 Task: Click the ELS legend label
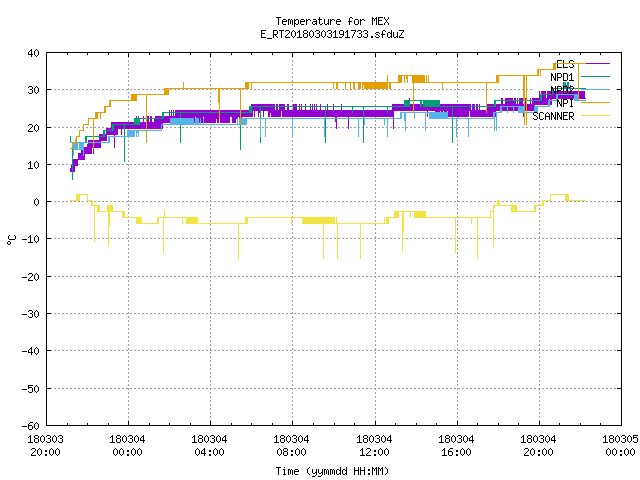pos(565,64)
